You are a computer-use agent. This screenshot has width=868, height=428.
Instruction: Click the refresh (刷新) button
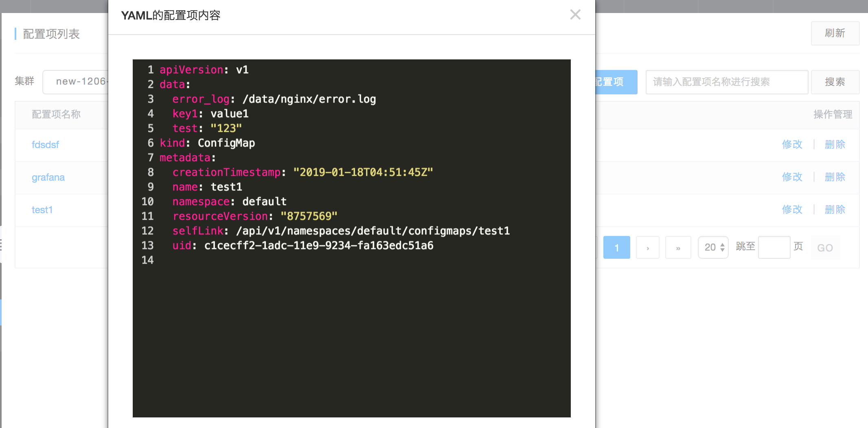pyautogui.click(x=835, y=33)
